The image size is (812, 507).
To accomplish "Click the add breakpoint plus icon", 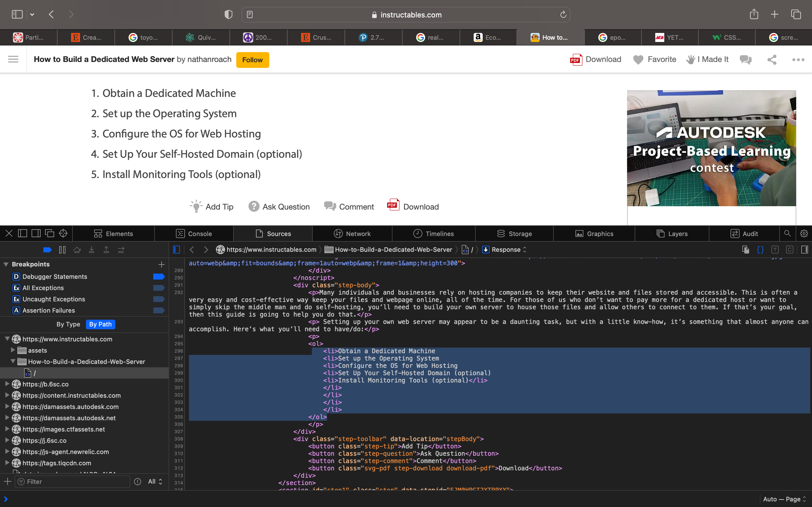I will [161, 264].
